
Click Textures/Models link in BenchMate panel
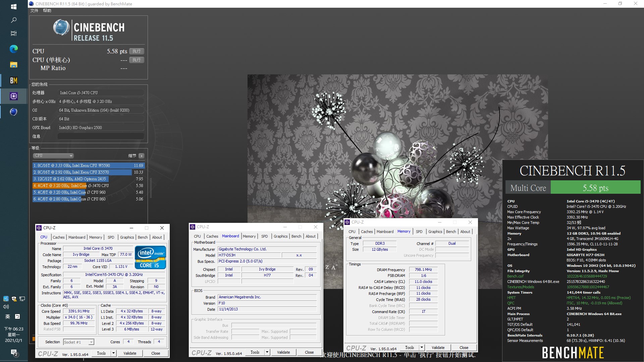pyautogui.click(x=521, y=287)
